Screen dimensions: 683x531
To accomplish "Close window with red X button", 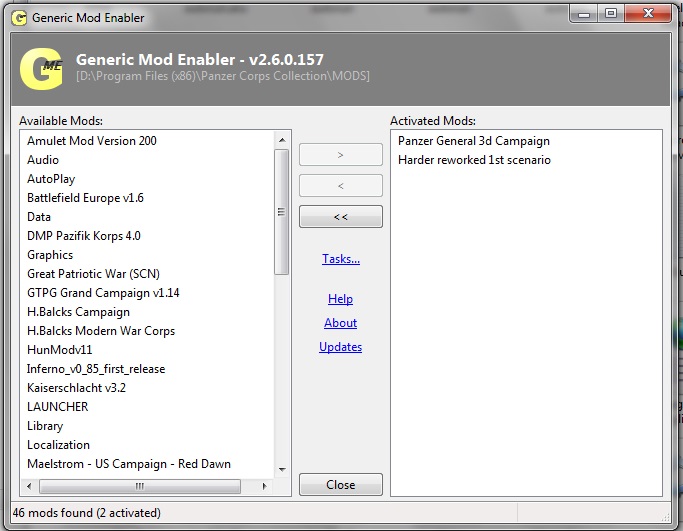I will [x=648, y=14].
